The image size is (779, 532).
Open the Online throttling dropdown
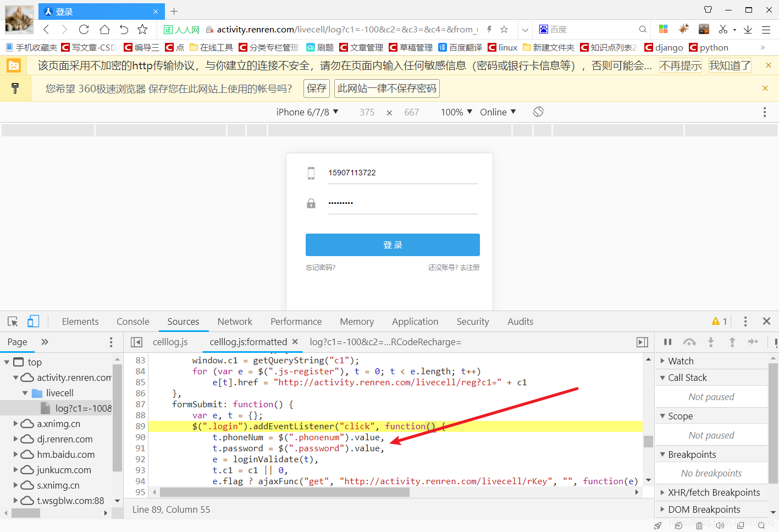[x=498, y=112]
